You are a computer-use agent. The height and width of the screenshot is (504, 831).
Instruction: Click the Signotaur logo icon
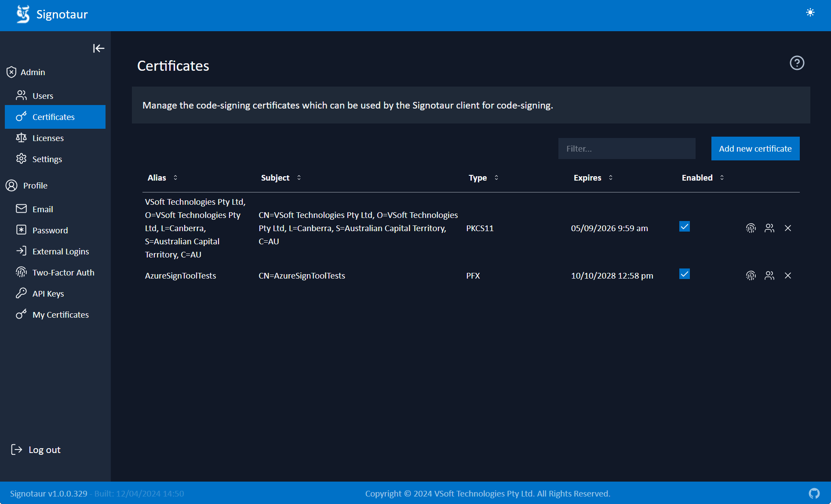pyautogui.click(x=23, y=14)
